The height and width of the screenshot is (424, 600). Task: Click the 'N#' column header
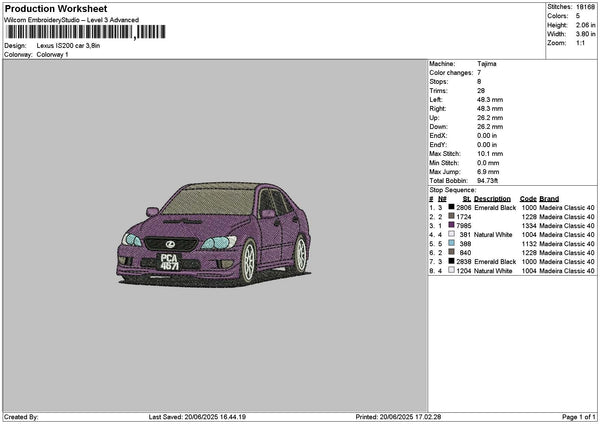pos(442,199)
